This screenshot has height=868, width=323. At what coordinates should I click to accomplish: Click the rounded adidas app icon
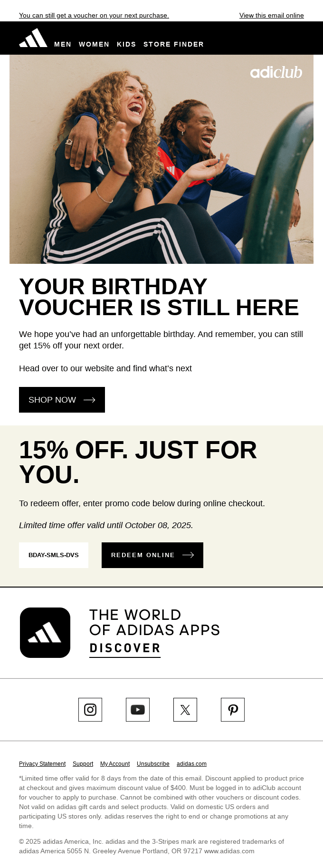[x=45, y=632]
